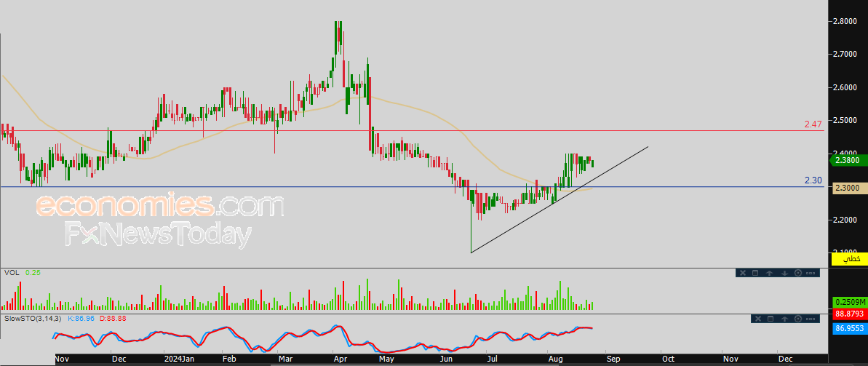
Task: Select the 2.30 support line label
Action: 813,180
